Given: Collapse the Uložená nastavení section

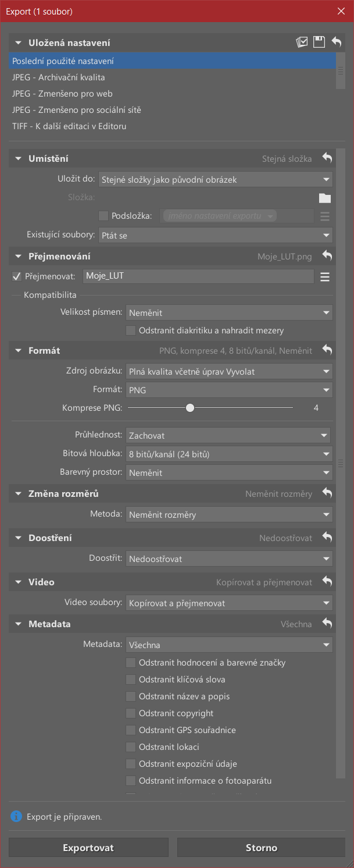Looking at the screenshot, I should pyautogui.click(x=17, y=42).
